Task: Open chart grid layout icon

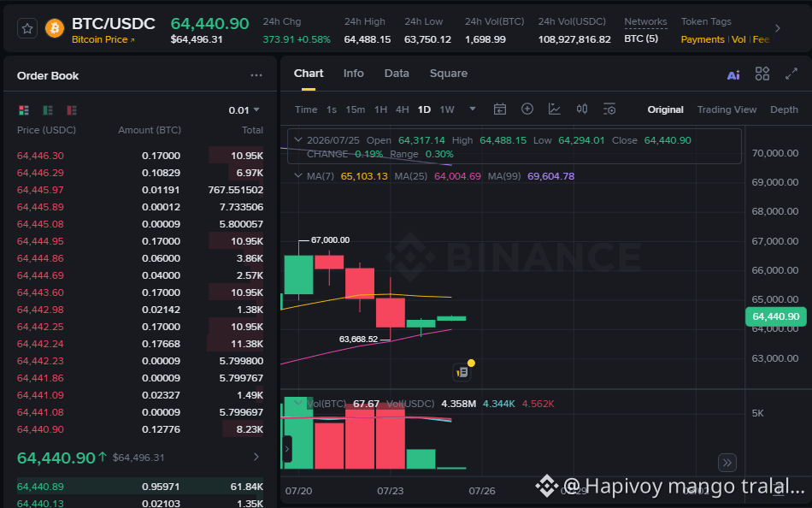Action: point(762,74)
